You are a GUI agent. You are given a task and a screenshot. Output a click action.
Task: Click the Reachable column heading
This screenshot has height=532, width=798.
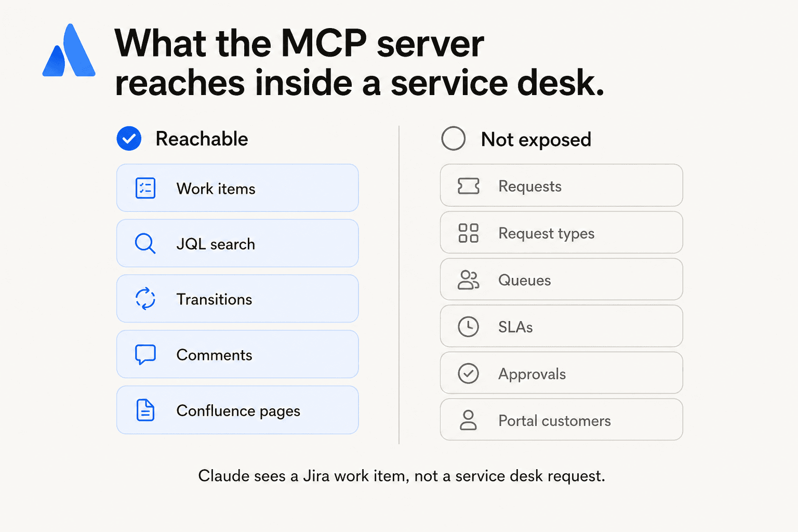[202, 139]
